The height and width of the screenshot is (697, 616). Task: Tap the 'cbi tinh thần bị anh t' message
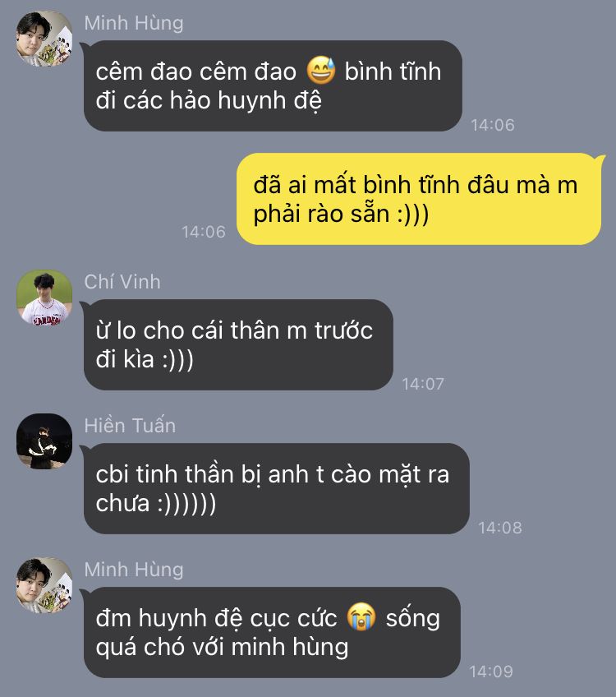(276, 488)
